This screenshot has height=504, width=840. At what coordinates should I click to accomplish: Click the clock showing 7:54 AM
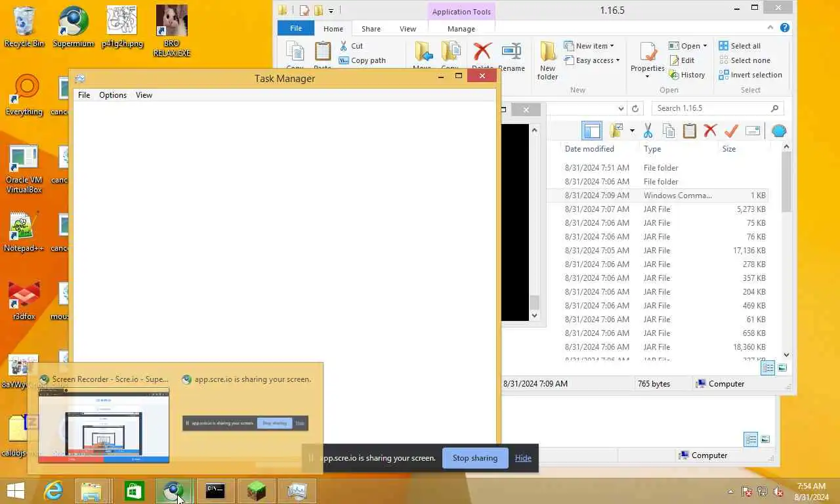click(x=811, y=486)
